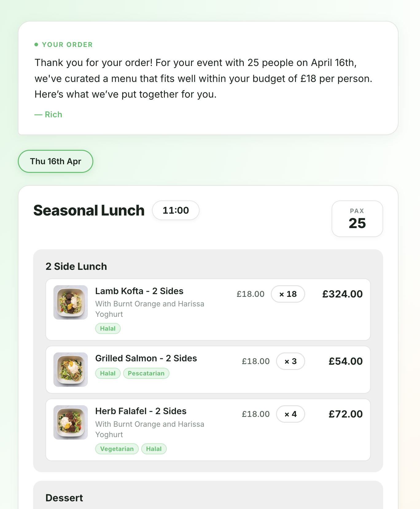Screen dimensions: 420x509
Task: Click the Grilled Salmon dish thumbnail
Action: pos(71,370)
